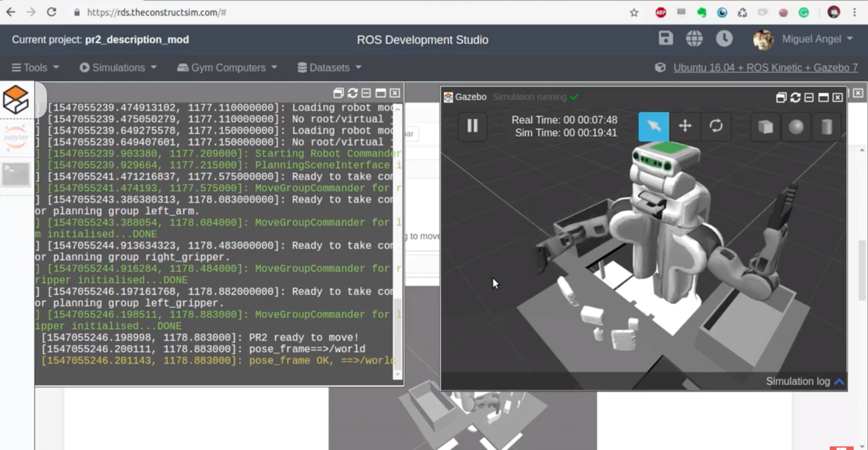Click the terminal vertical scrollbar thumb
868x450 pixels.
tap(397, 333)
